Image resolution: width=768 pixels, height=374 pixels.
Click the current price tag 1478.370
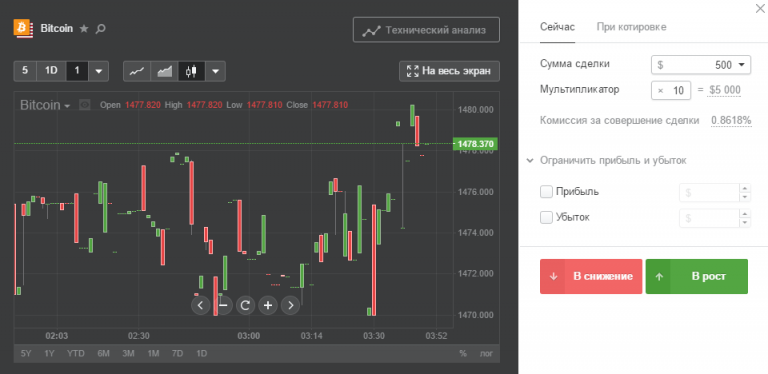476,144
